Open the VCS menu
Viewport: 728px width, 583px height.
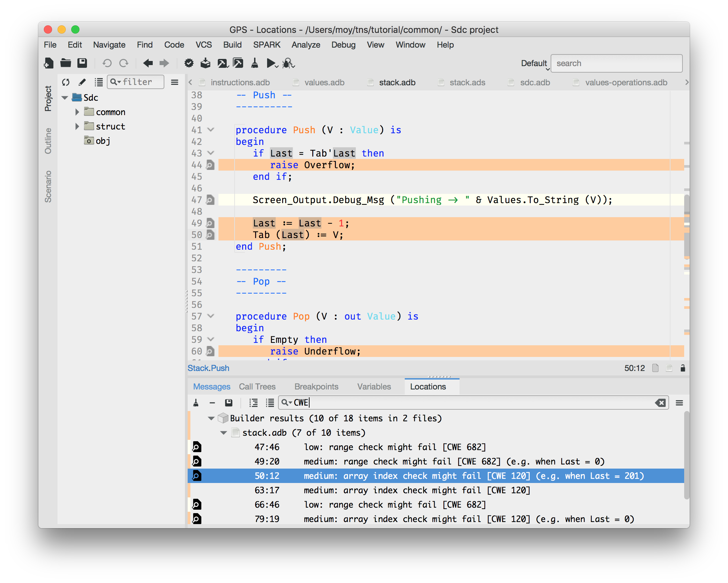tap(204, 45)
